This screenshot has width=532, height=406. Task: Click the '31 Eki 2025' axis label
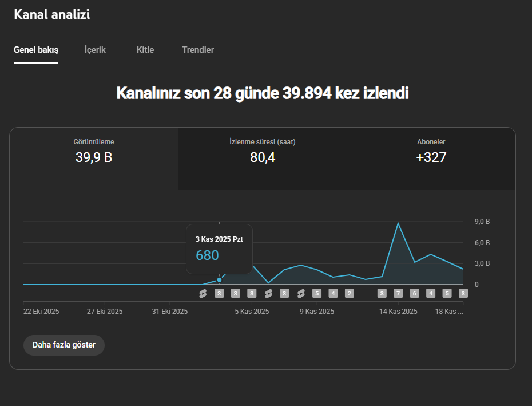[x=170, y=312]
